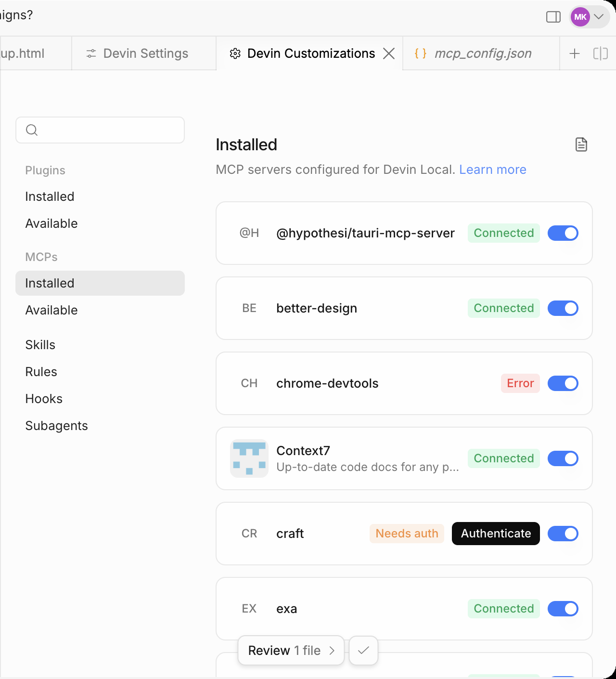Click the Context7 server title
The height and width of the screenshot is (679, 616).
(303, 451)
